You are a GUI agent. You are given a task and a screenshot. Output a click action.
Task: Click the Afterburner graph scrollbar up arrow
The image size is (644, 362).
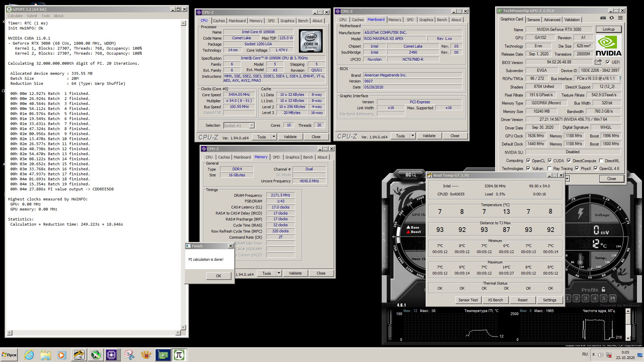point(628,311)
